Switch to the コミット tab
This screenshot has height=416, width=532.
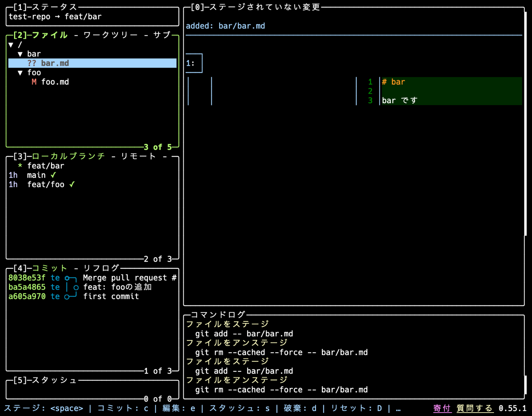coord(49,268)
